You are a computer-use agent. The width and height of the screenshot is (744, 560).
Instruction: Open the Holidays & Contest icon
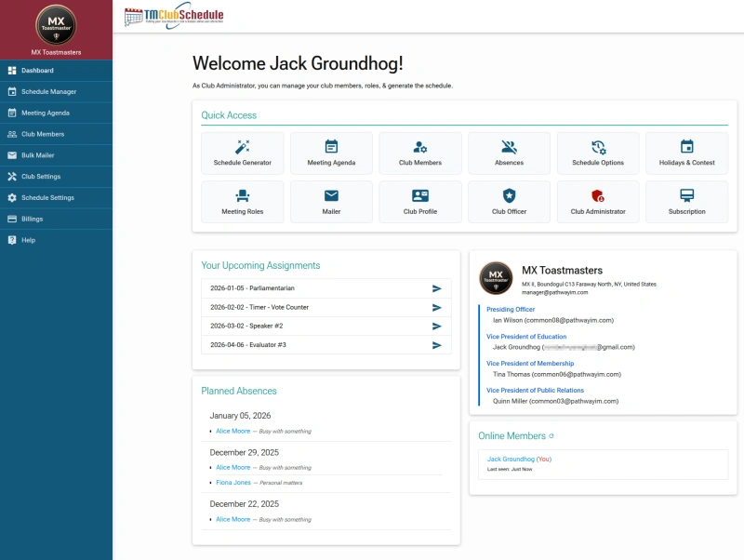pyautogui.click(x=686, y=153)
